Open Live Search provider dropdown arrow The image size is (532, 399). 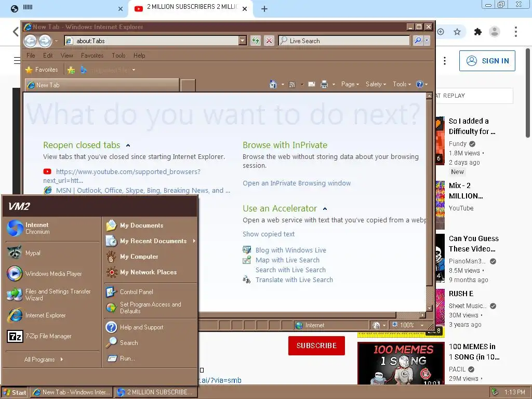click(x=427, y=41)
